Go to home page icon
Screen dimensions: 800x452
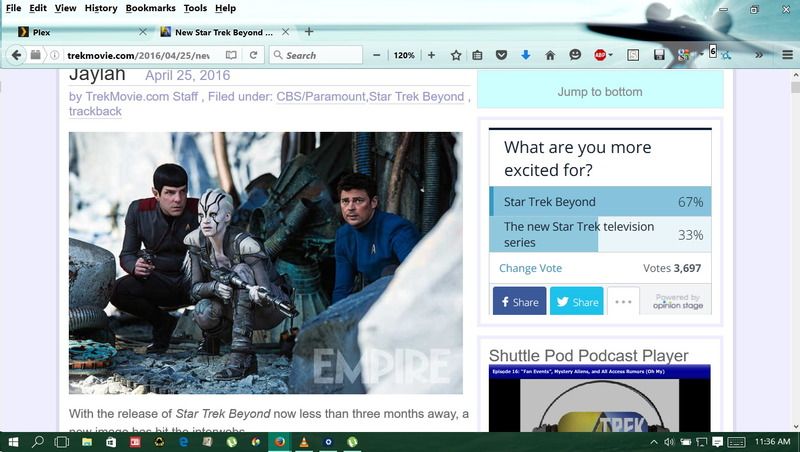tap(550, 55)
